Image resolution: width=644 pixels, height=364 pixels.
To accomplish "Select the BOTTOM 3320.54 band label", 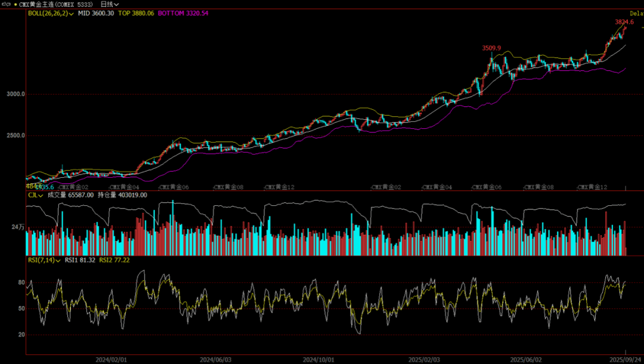I will tap(183, 13).
